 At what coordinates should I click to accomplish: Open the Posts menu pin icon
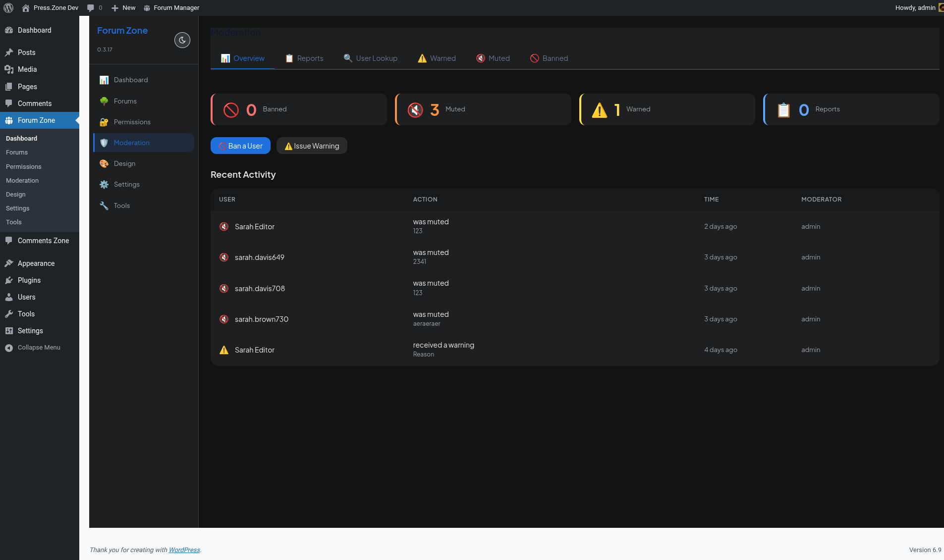pos(9,52)
